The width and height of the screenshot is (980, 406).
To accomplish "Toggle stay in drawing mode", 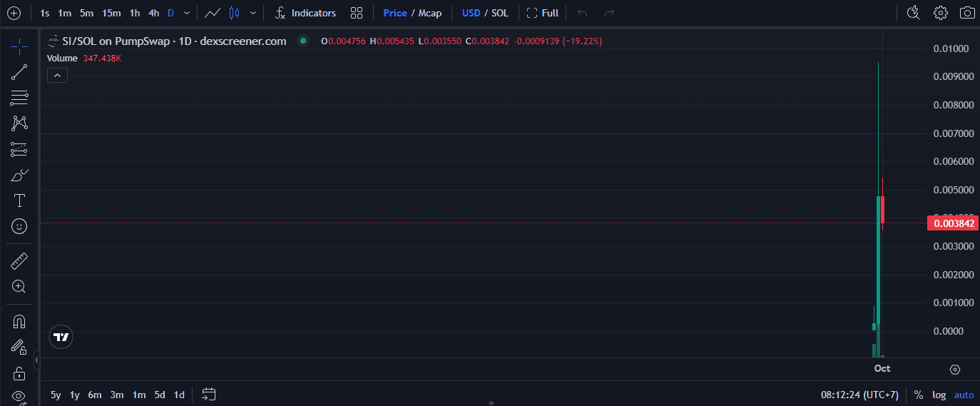I will pyautogui.click(x=19, y=347).
